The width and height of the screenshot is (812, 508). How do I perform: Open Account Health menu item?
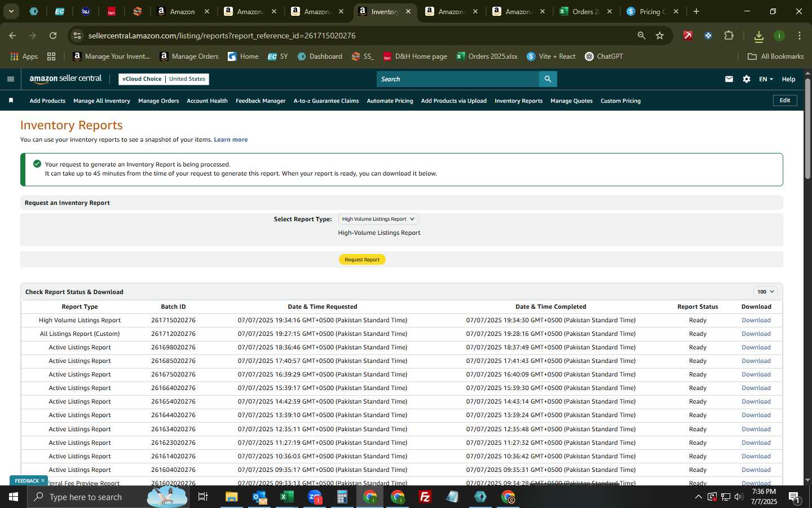pos(207,101)
